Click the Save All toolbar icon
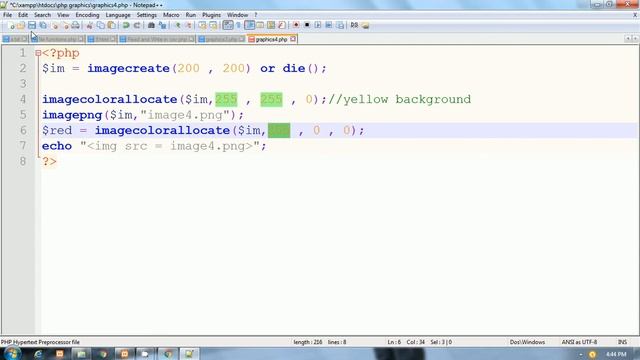 tap(43, 25)
